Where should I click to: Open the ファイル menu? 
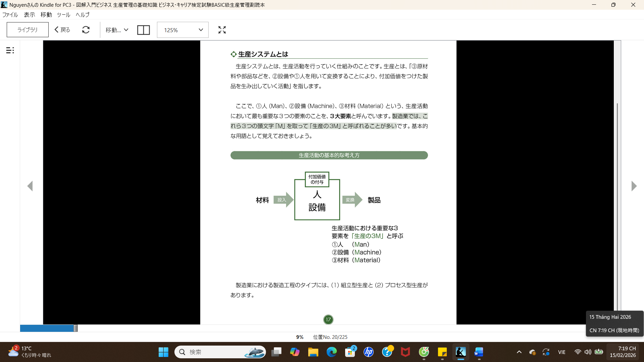10,15
